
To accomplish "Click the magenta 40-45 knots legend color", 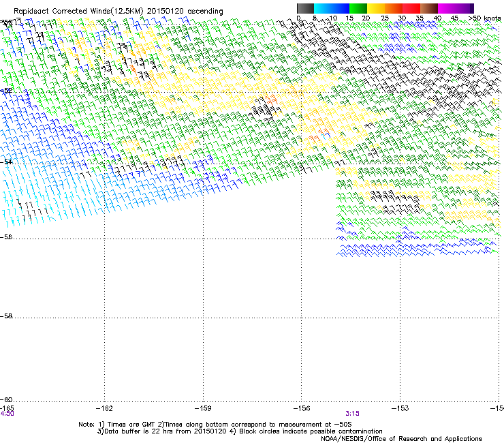I will pos(447,8).
